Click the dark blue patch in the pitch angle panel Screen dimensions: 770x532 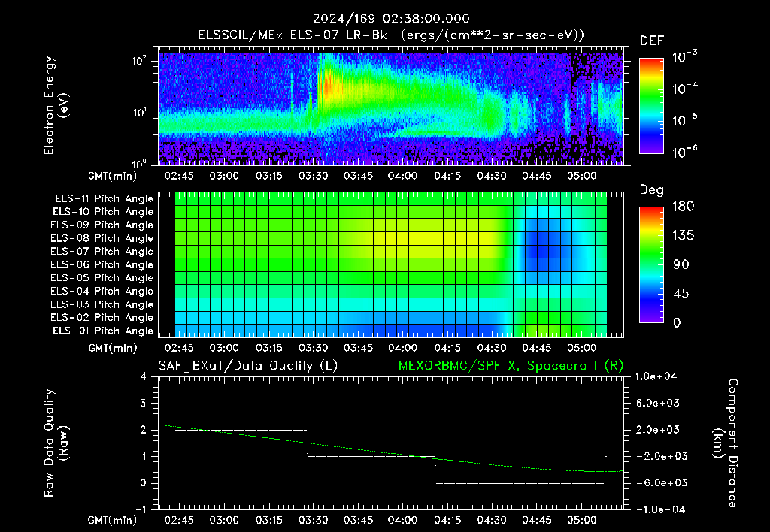pyautogui.click(x=543, y=250)
